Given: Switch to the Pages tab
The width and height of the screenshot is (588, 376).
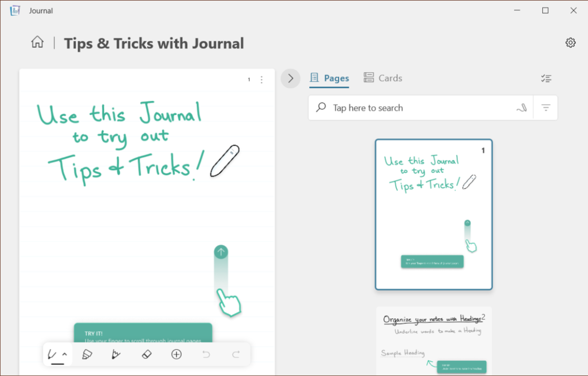Looking at the screenshot, I should (329, 78).
